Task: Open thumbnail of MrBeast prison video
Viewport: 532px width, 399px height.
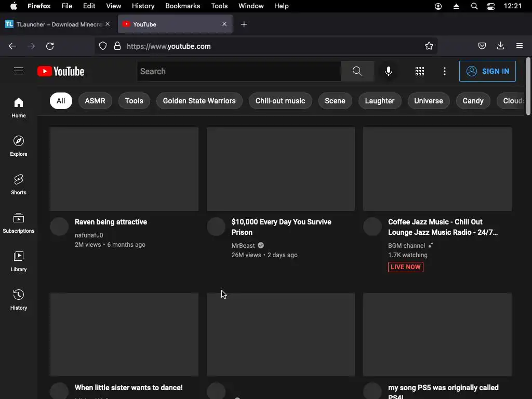Action: click(x=281, y=169)
